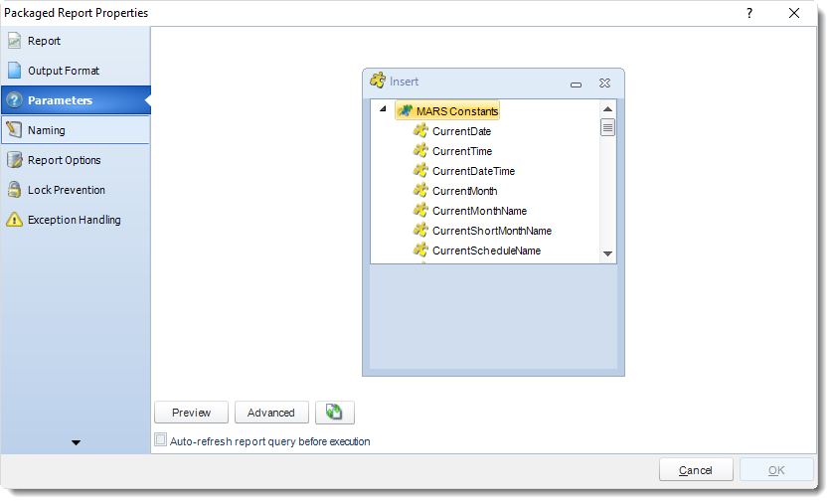This screenshot has width=833, height=504.
Task: Close the Insert panel
Action: (x=604, y=83)
